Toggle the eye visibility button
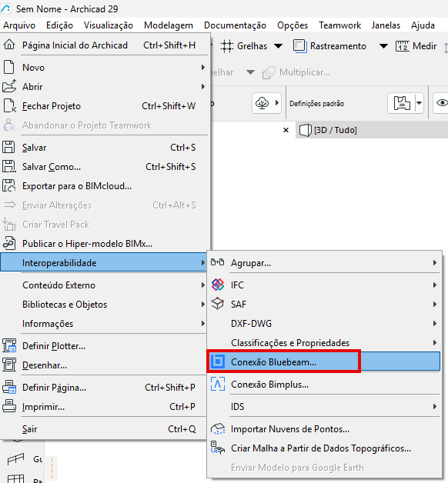 click(x=442, y=102)
